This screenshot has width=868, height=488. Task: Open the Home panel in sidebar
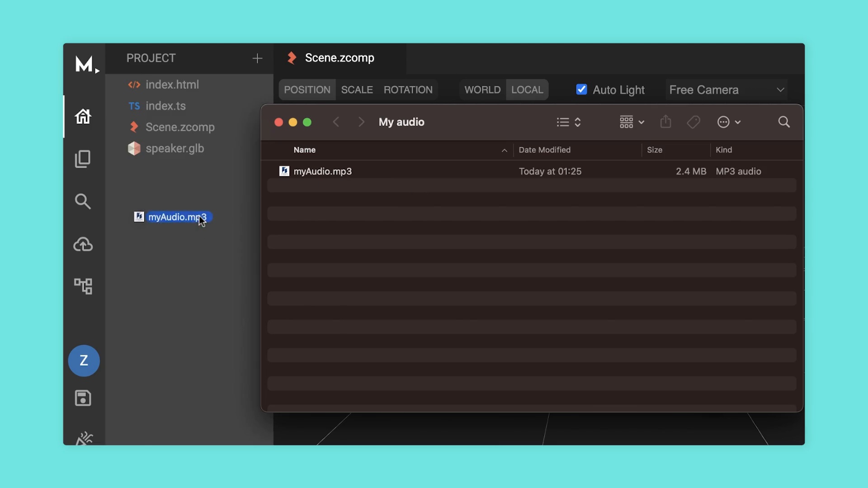click(83, 117)
